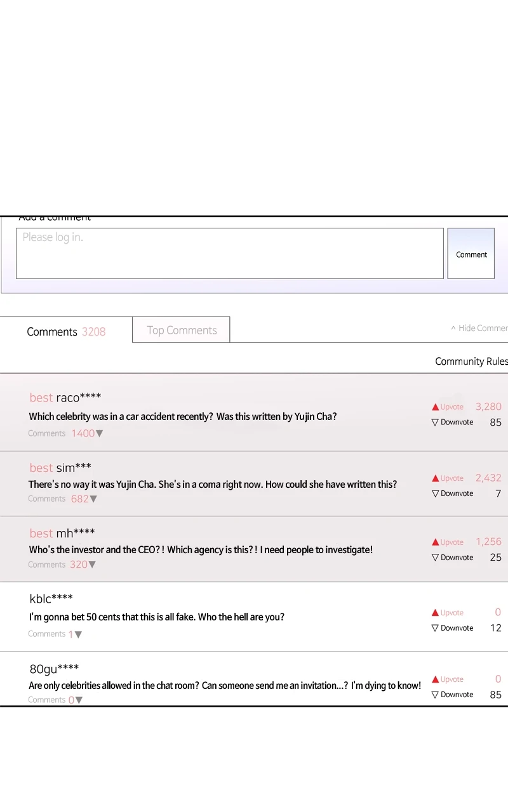Expand the 0 replies under 80gu's comment
508x812 pixels.
tap(76, 700)
